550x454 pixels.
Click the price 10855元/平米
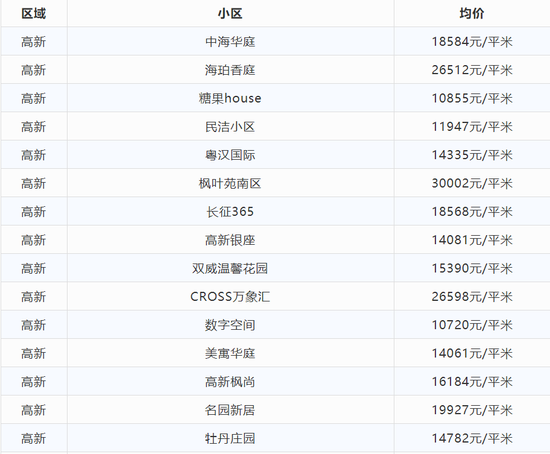[x=472, y=98]
